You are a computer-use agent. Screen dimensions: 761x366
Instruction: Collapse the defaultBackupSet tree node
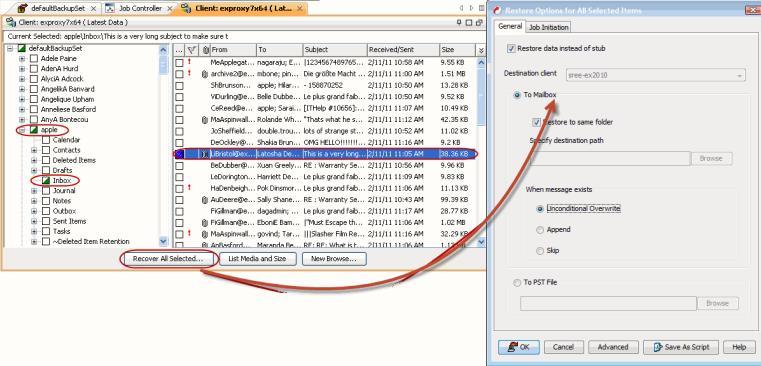click(10, 49)
